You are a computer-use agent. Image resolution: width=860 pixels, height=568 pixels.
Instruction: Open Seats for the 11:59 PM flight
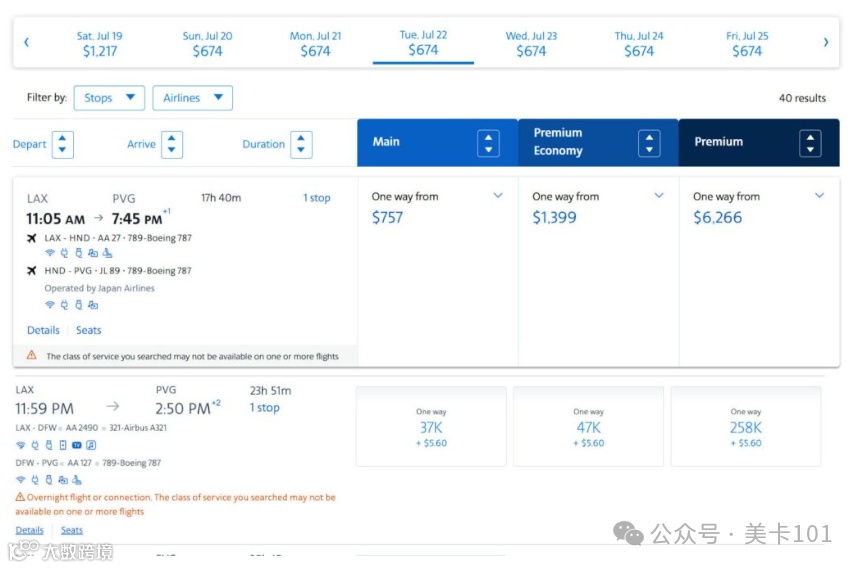[72, 530]
